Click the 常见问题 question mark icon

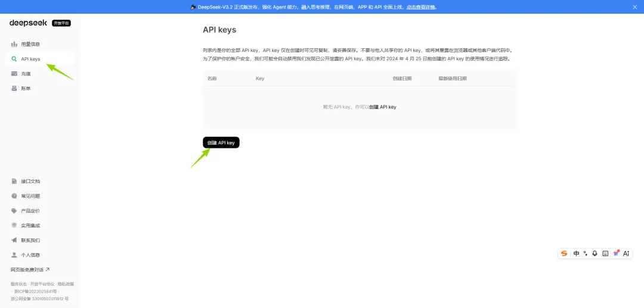14,196
